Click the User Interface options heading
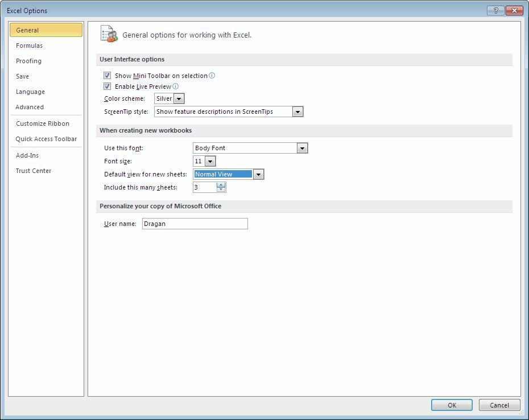The height and width of the screenshot is (420, 529). tap(132, 59)
